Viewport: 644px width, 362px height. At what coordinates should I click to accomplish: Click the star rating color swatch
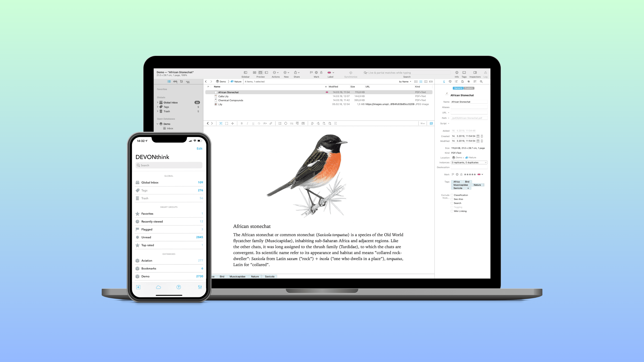(479, 174)
